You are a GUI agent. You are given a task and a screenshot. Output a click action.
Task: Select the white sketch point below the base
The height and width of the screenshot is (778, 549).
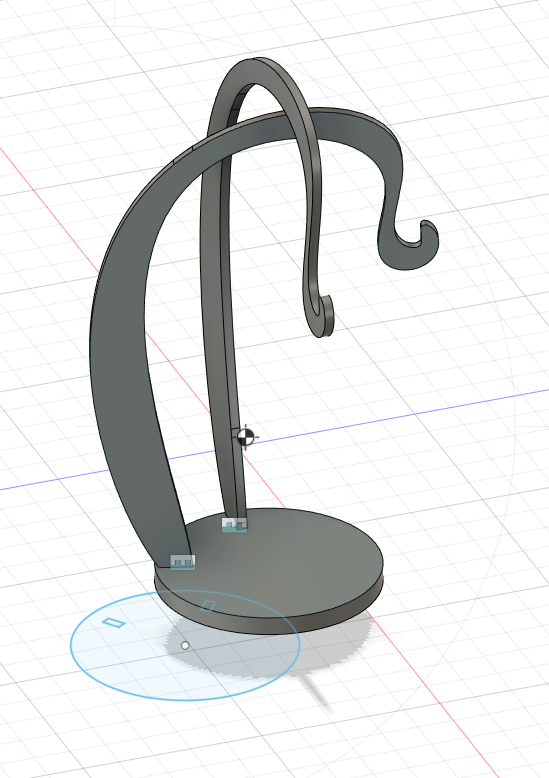tap(185, 646)
